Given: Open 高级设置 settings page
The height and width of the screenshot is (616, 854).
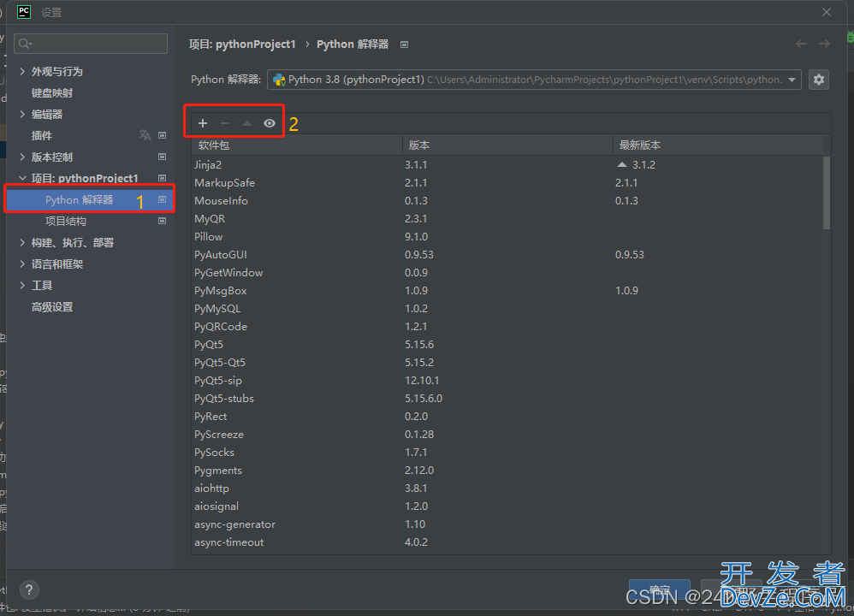Looking at the screenshot, I should (52, 306).
